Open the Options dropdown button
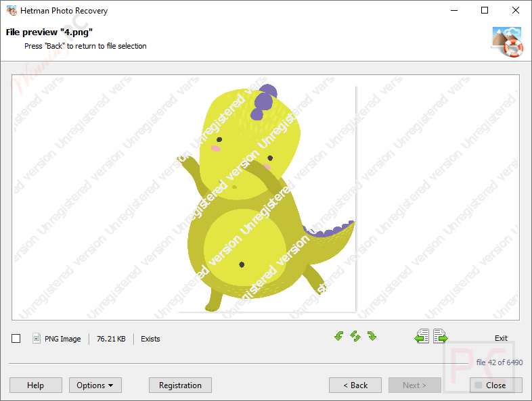 tap(95, 385)
